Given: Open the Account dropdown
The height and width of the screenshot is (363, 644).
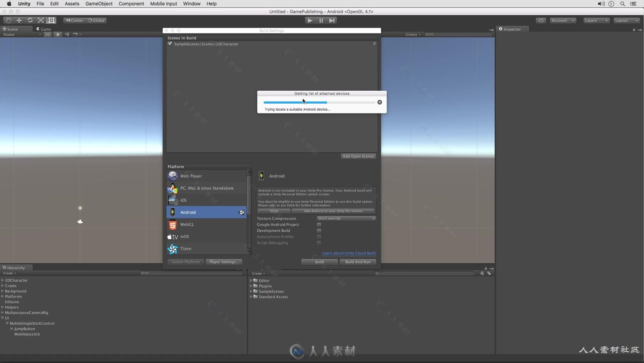Looking at the screenshot, I should (563, 20).
